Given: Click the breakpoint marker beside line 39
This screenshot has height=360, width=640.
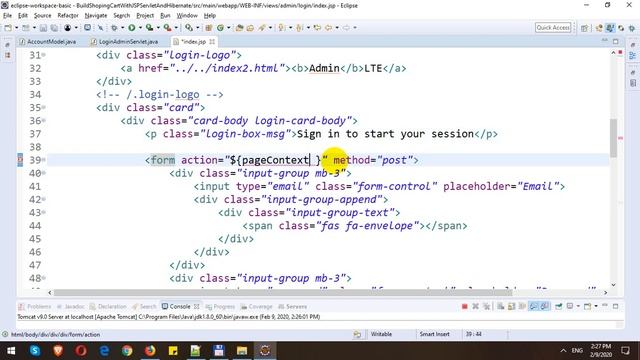Looking at the screenshot, I should pos(20,160).
